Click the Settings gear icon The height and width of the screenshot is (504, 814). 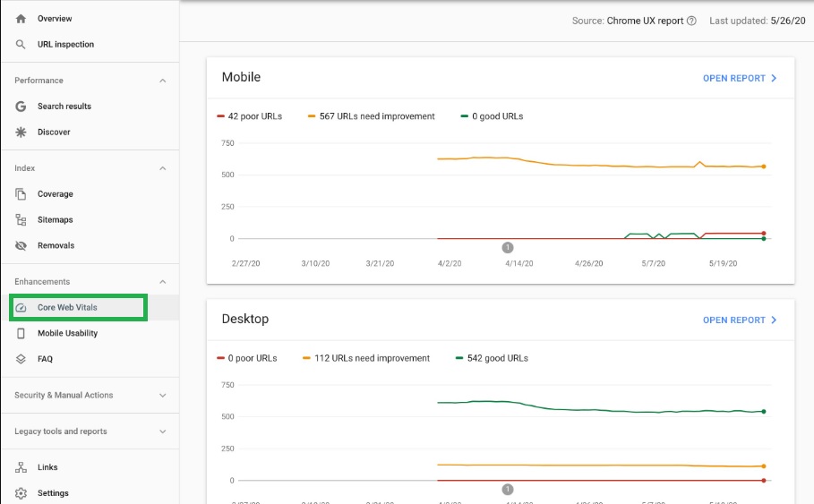tap(21, 493)
